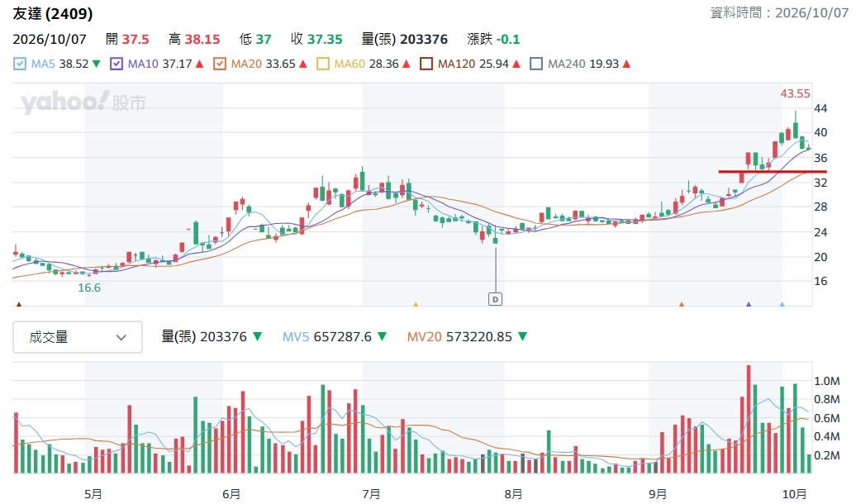Click the volume value 203376 in header
Image resolution: width=856 pixels, height=504 pixels.
coord(424,40)
